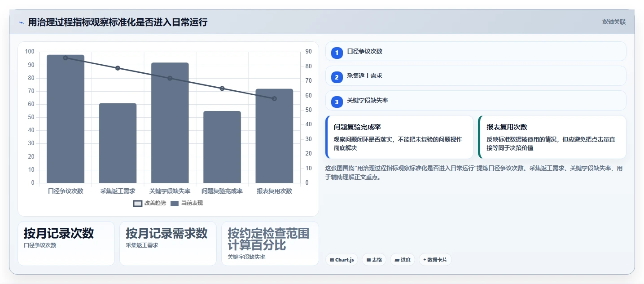Toggle the 改善趋势 legend entry

149,203
